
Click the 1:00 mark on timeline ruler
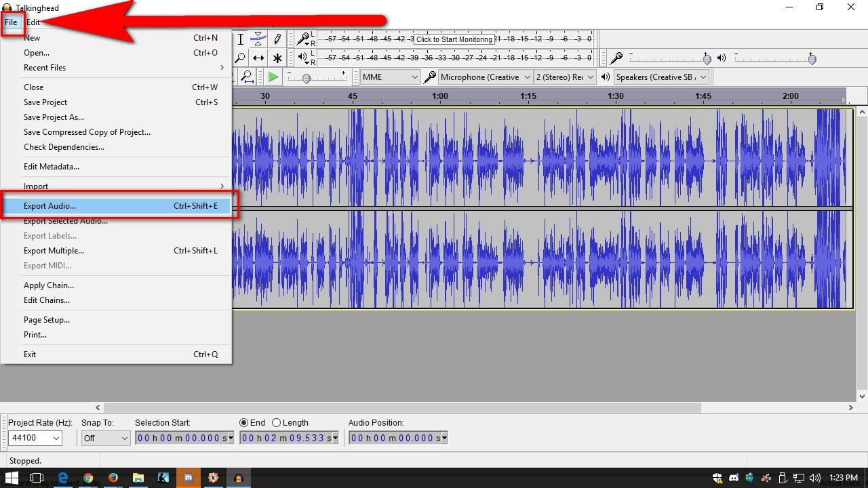click(x=440, y=96)
